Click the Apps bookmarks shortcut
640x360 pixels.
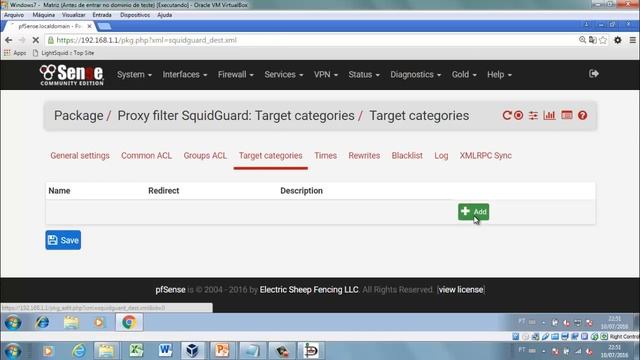pyautogui.click(x=15, y=53)
